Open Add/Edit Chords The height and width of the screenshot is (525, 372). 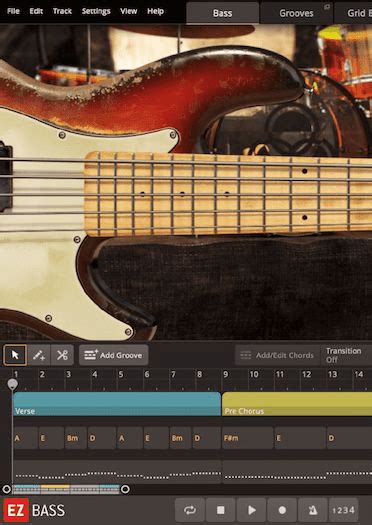coord(277,355)
